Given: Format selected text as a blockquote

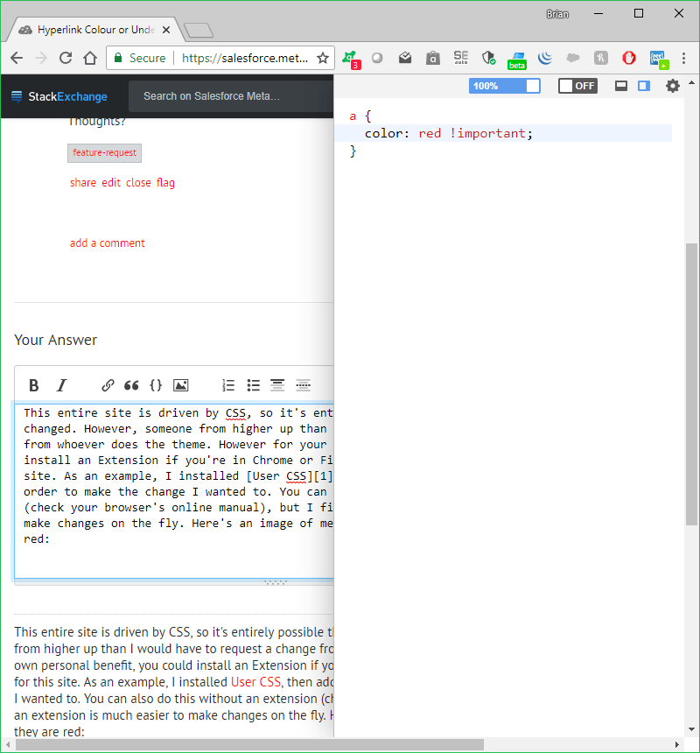Looking at the screenshot, I should click(131, 385).
